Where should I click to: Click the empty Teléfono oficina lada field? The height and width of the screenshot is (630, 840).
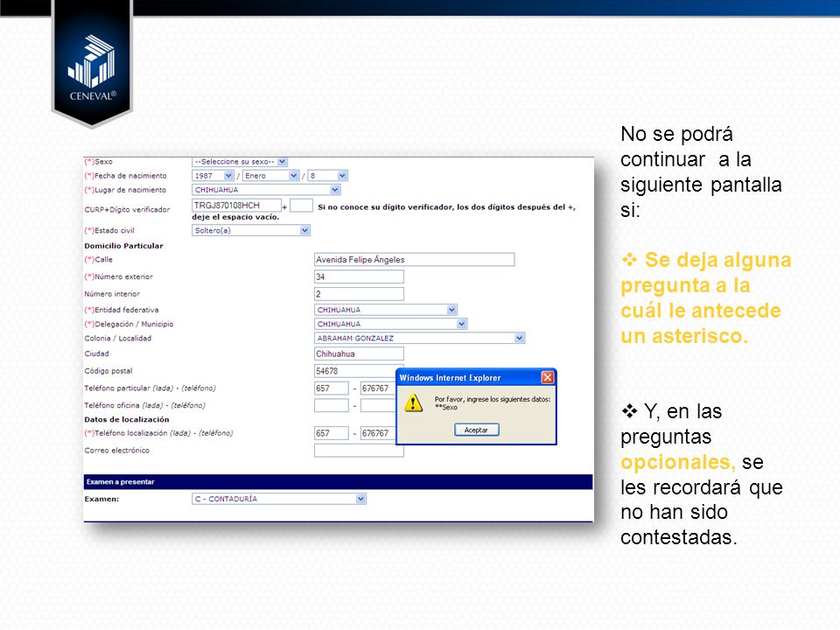coord(332,405)
